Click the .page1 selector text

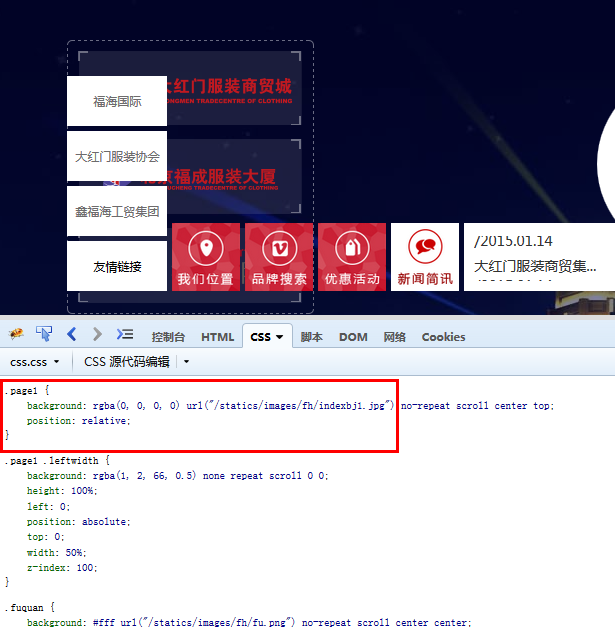pyautogui.click(x=21, y=391)
